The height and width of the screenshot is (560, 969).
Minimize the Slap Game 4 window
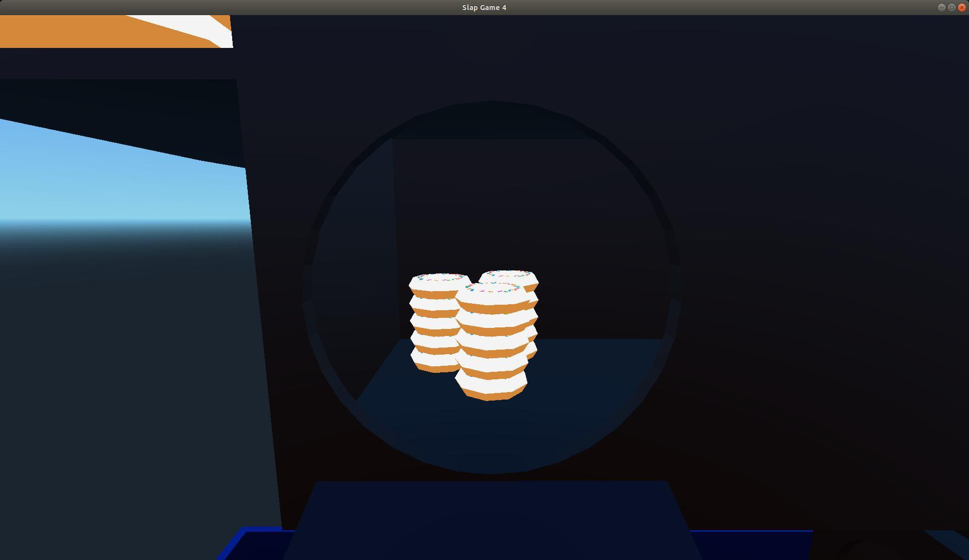941,7
